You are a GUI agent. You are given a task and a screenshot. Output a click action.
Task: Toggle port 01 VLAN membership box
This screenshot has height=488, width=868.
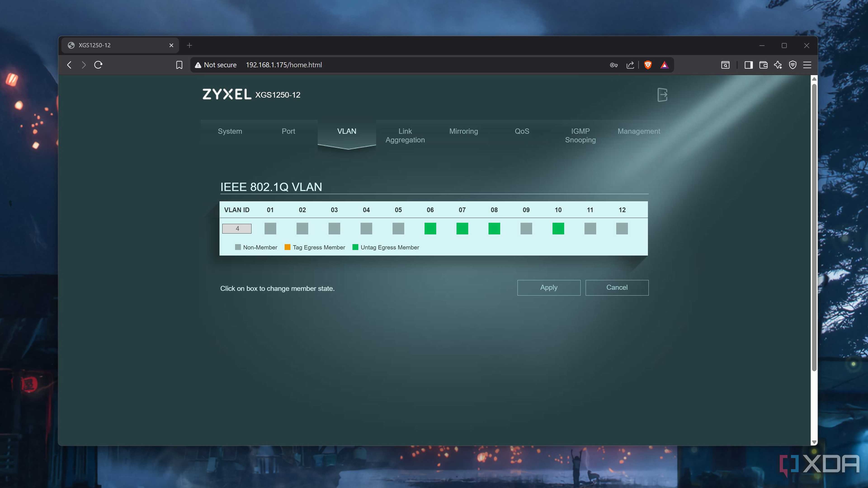[270, 228]
